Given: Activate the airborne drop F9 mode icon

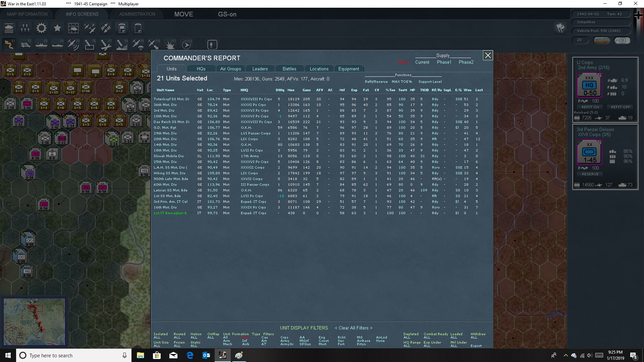Looking at the screenshot, I should 138,45.
